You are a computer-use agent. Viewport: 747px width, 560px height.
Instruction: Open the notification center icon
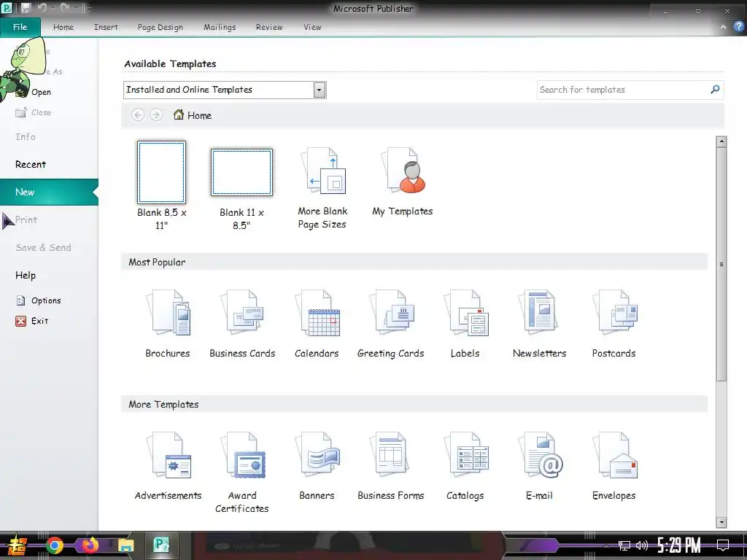click(723, 545)
